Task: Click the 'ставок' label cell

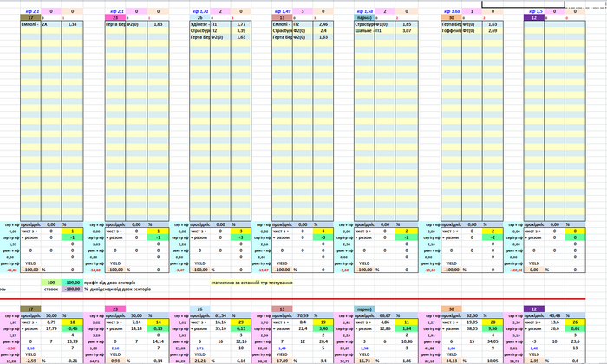Action: (x=51, y=289)
